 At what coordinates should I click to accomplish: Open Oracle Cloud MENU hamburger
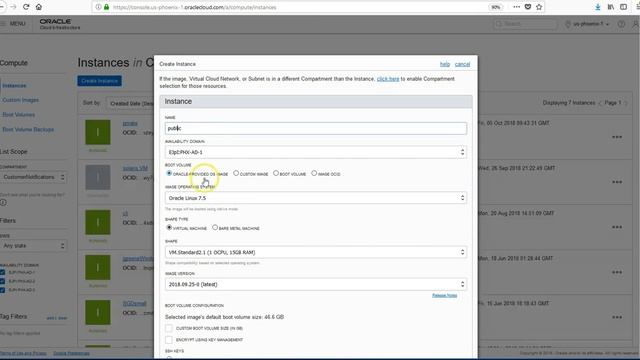pyautogui.click(x=13, y=24)
